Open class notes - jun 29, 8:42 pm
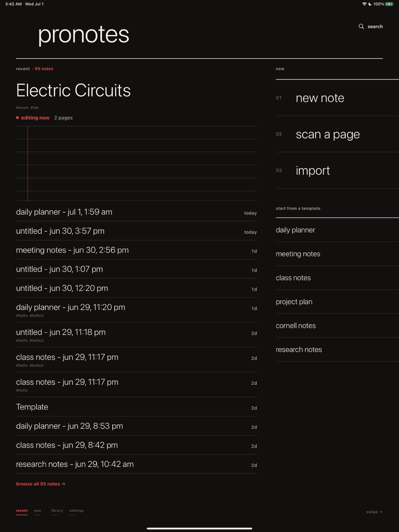This screenshot has width=399, height=532. (137, 445)
